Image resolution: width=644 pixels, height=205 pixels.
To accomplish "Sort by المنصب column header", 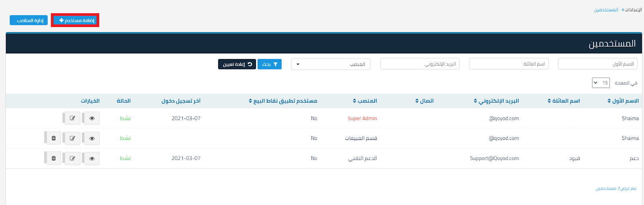I will (x=365, y=101).
